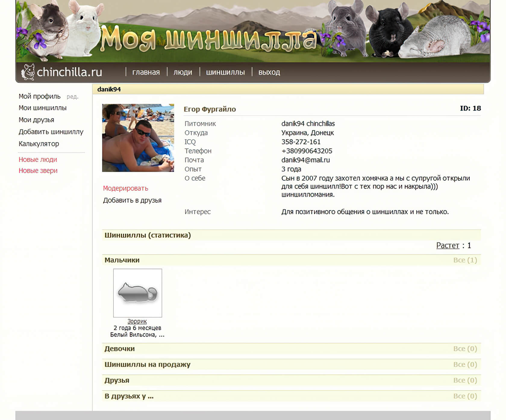The height and width of the screenshot is (420, 506).
Task: Click Zorrik's chinchilla placeholder image
Action: pyautogui.click(x=137, y=293)
